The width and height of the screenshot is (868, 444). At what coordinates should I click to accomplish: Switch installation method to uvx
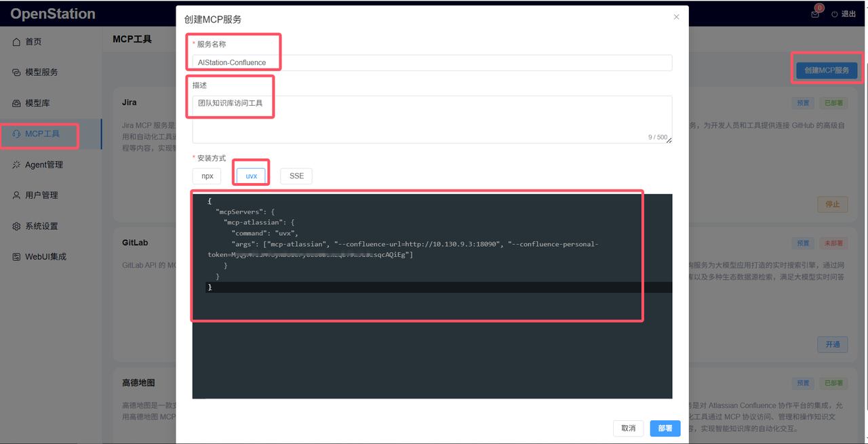[251, 175]
